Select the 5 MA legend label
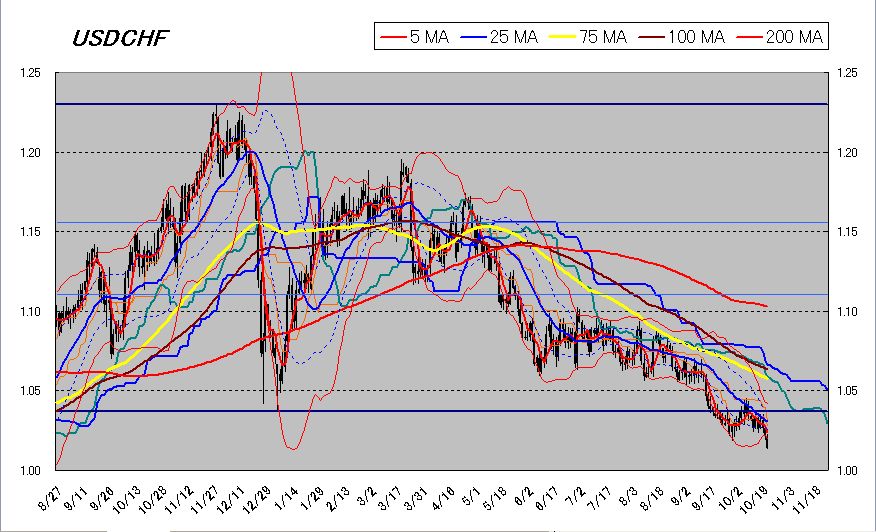The width and height of the screenshot is (876, 532). coord(429,37)
